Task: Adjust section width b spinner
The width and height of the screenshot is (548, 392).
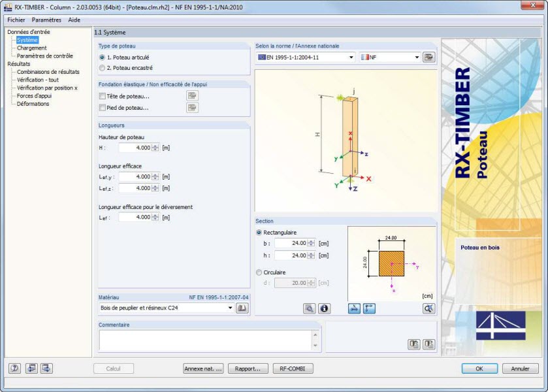Action: pyautogui.click(x=311, y=243)
